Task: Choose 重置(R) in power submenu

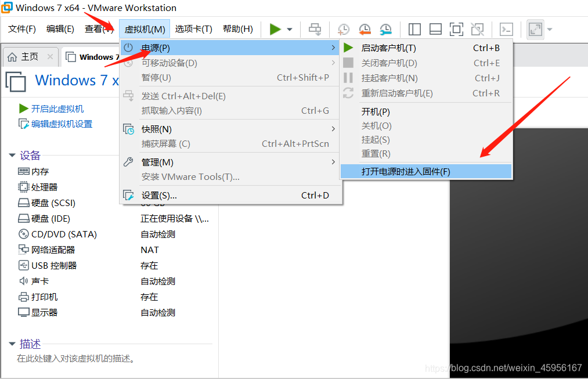Action: [426, 153]
